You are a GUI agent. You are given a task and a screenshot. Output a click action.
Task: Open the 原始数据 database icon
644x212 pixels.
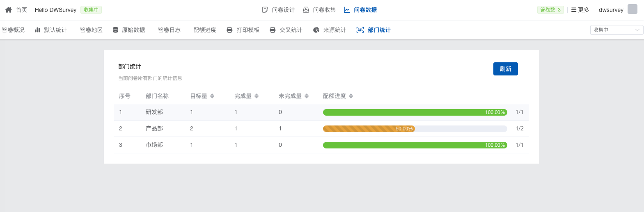[x=115, y=30]
